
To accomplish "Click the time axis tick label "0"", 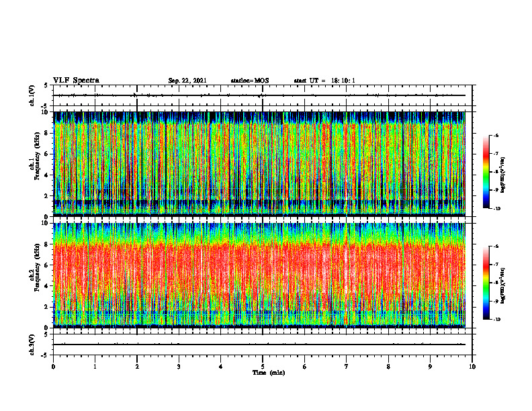I will pyautogui.click(x=53, y=367).
